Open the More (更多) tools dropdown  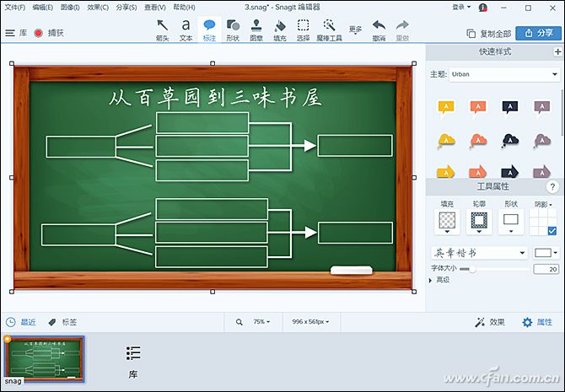[x=355, y=30]
